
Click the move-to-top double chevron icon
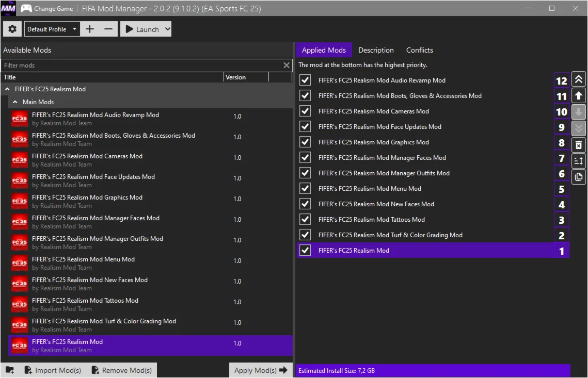pyautogui.click(x=579, y=79)
